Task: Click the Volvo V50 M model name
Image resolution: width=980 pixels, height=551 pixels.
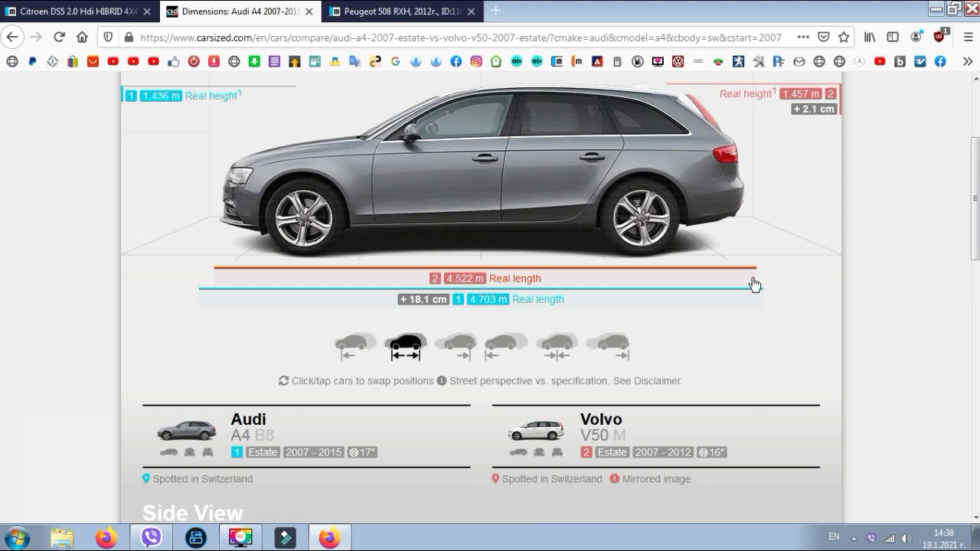Action: (603, 435)
